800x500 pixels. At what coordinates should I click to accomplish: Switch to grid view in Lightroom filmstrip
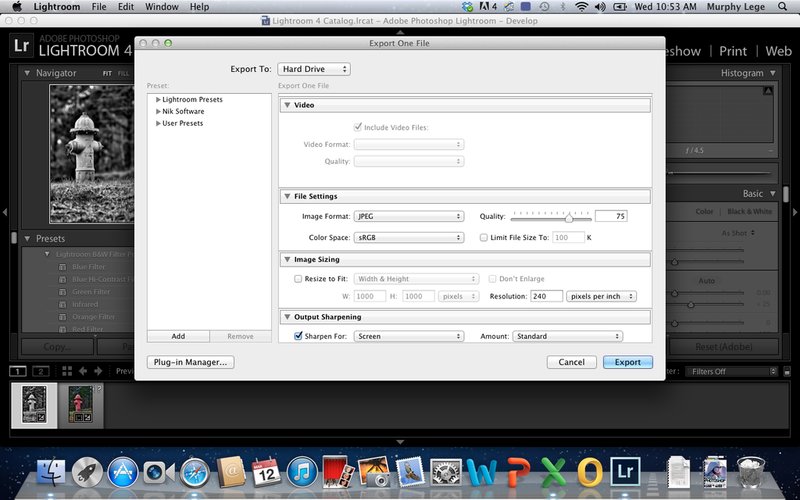coord(67,371)
